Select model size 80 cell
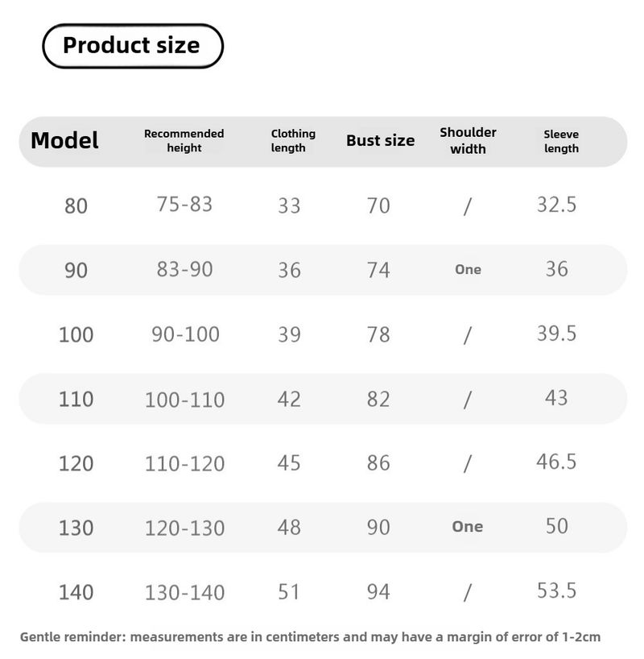Image resolution: width=644 pixels, height=659 pixels. tap(76, 206)
